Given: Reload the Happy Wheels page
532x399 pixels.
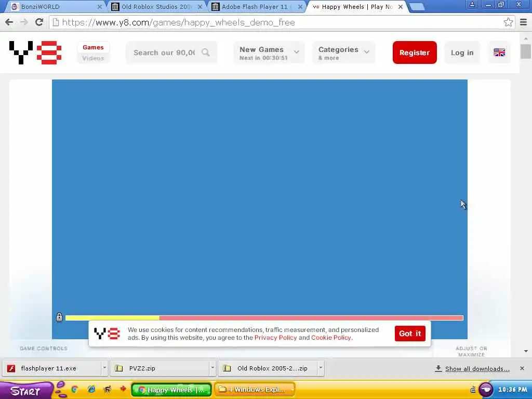Looking at the screenshot, I should pyautogui.click(x=39, y=22).
